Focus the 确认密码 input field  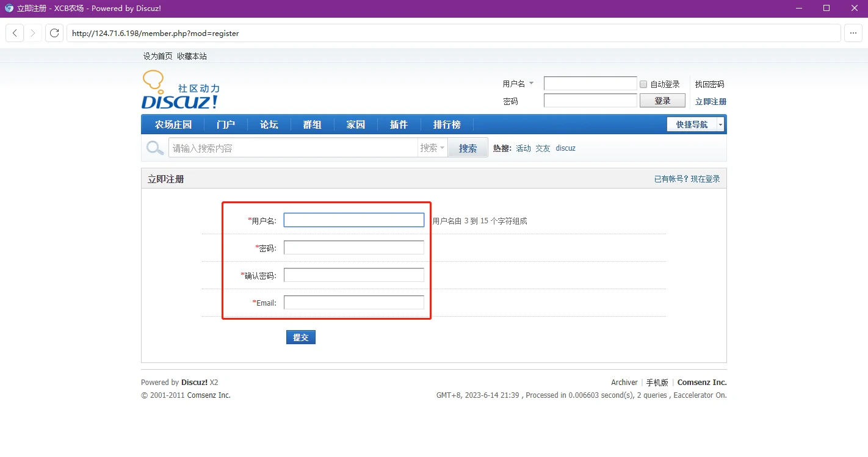coord(353,275)
